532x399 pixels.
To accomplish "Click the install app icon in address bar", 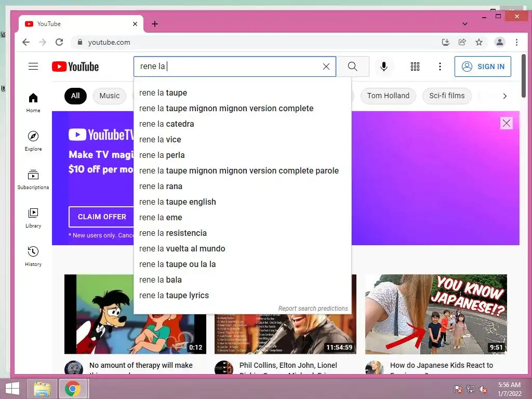I will tap(445, 42).
